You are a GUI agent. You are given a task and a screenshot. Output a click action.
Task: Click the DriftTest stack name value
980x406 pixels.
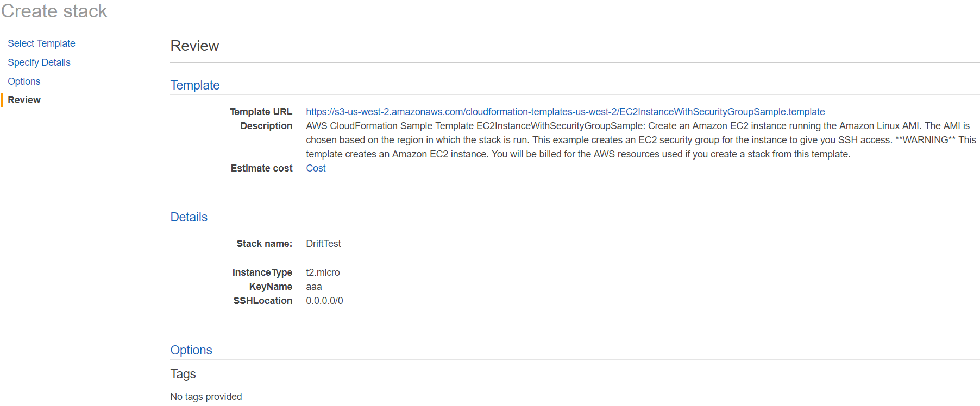[x=323, y=244]
